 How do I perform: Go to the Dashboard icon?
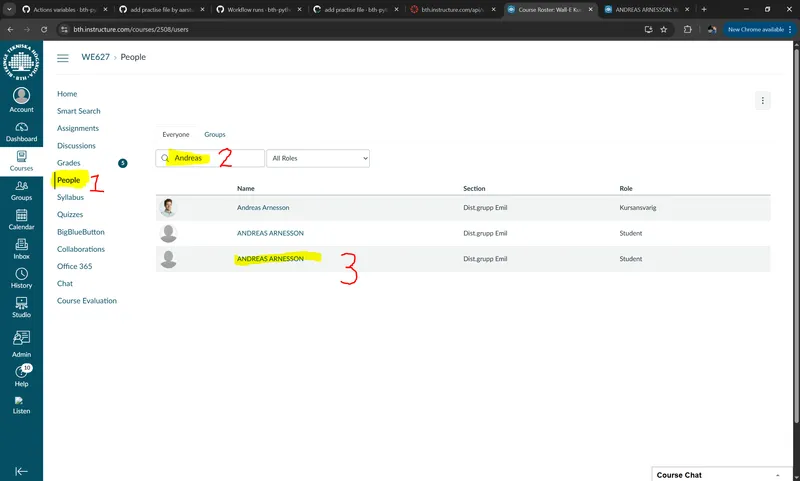click(x=21, y=129)
